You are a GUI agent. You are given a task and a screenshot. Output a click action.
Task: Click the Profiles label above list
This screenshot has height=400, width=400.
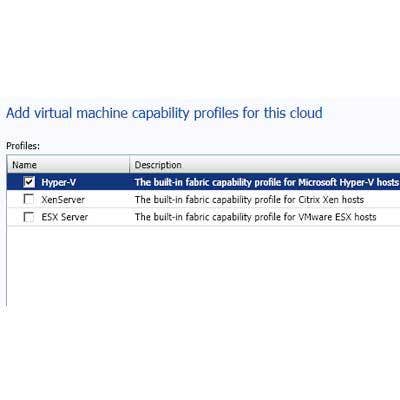(23, 146)
